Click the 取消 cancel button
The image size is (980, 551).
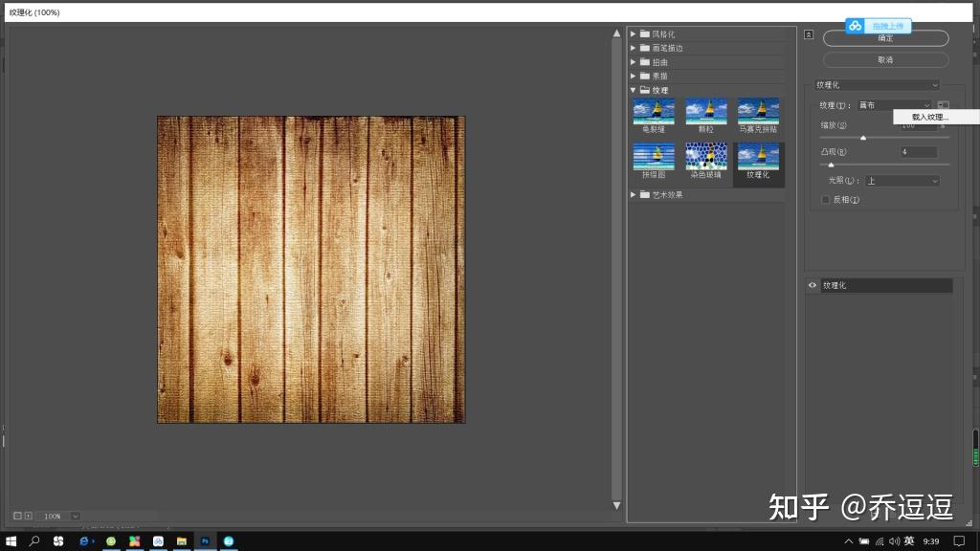[885, 59]
